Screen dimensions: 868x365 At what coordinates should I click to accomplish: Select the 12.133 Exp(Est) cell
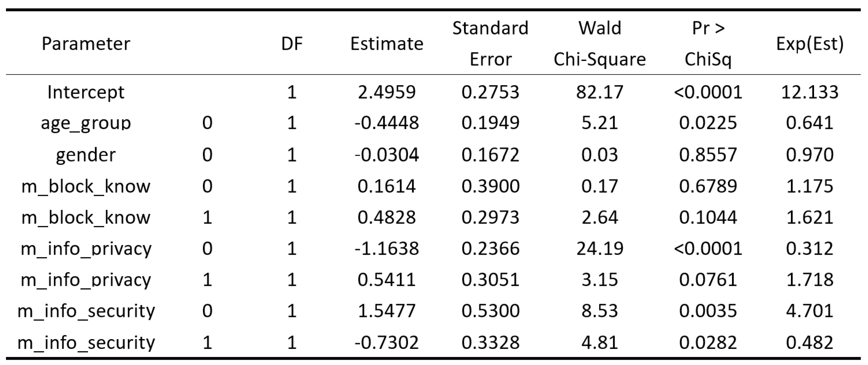tap(809, 92)
